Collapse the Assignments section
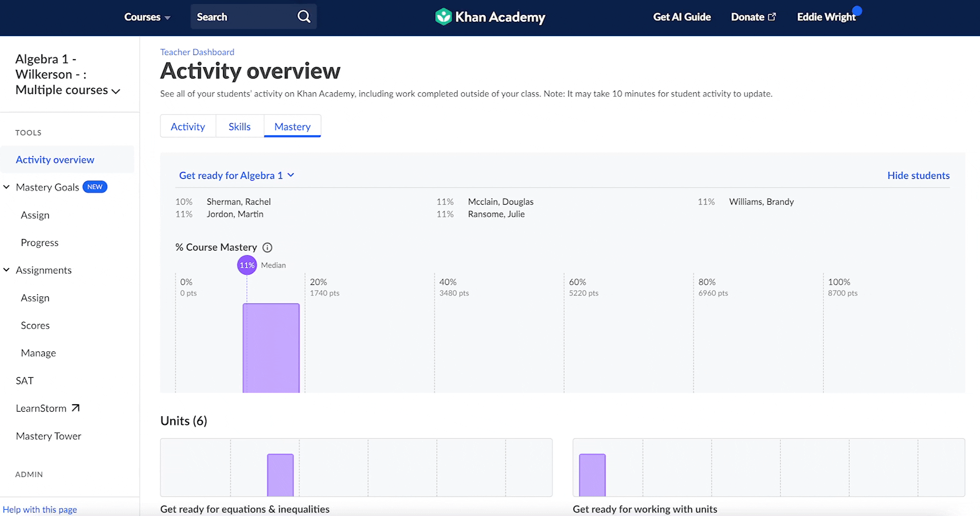This screenshot has height=516, width=980. 7,270
